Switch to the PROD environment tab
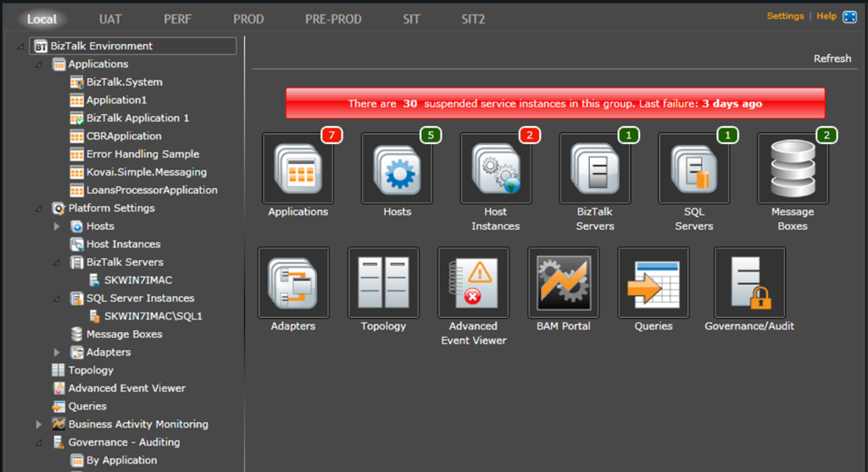Viewport: 868px width, 472px height. click(248, 19)
